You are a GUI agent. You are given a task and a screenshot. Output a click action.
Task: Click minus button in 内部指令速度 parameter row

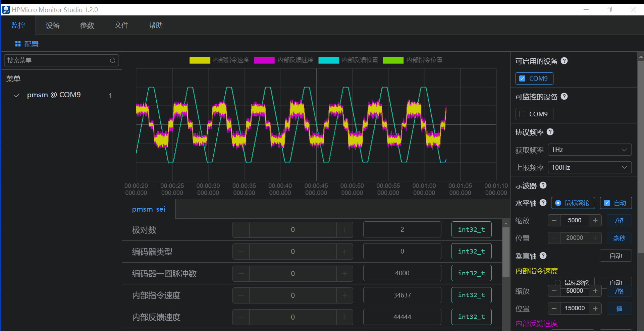click(x=241, y=295)
